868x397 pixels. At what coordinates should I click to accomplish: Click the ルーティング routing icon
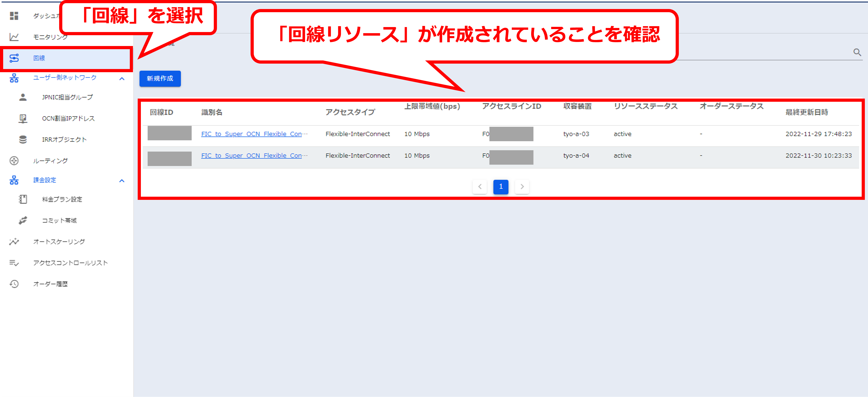pos(14,161)
